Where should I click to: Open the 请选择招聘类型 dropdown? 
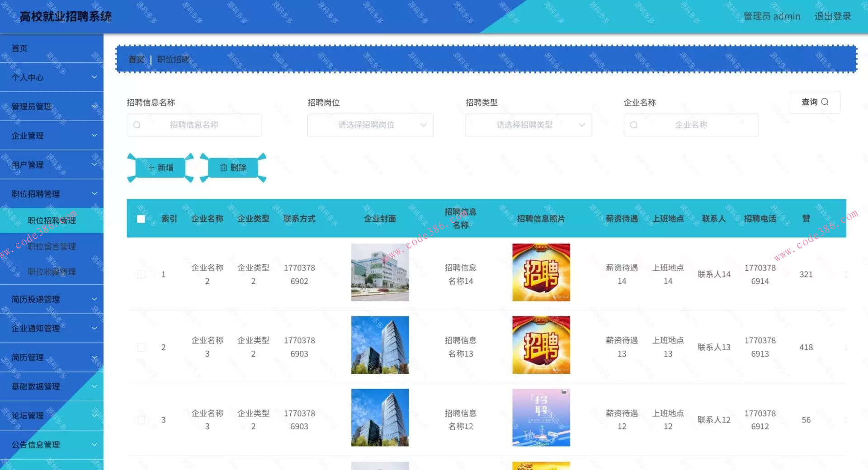pyautogui.click(x=528, y=125)
